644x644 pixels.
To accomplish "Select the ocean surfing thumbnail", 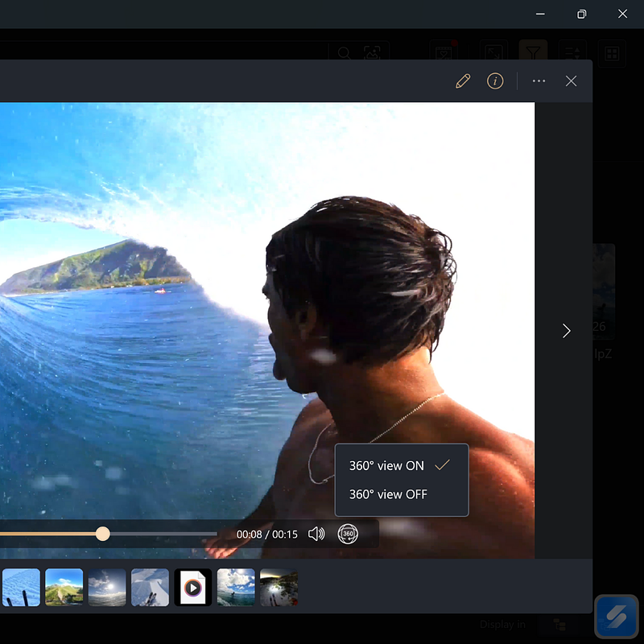I will 236,588.
